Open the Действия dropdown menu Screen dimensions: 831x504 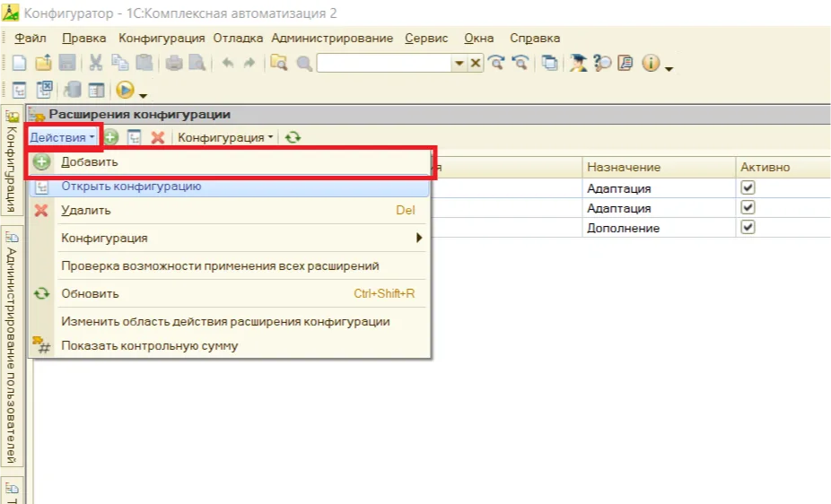point(62,137)
